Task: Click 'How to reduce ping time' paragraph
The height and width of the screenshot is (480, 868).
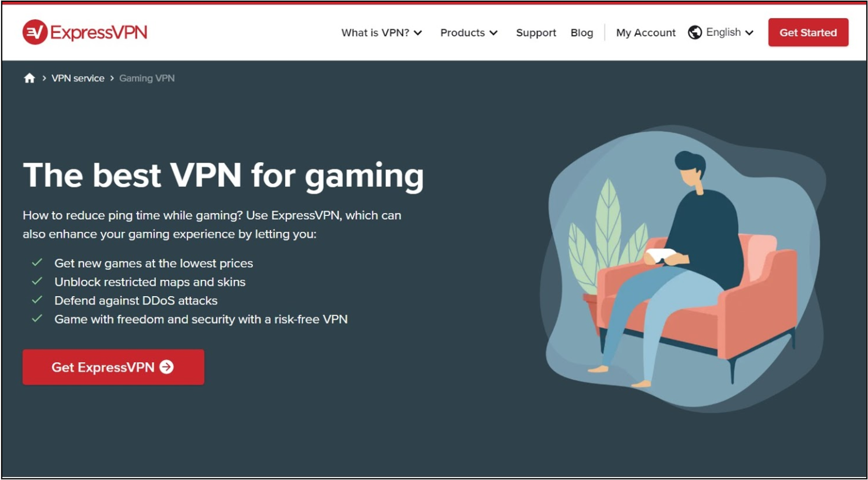Action: (x=212, y=225)
